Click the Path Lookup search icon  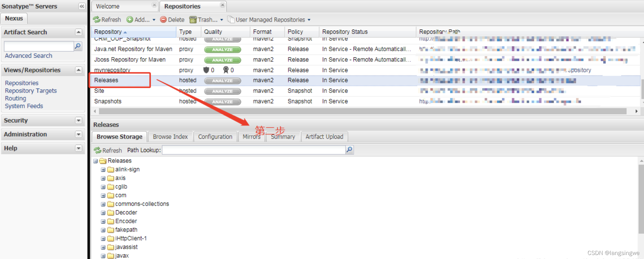tap(349, 150)
